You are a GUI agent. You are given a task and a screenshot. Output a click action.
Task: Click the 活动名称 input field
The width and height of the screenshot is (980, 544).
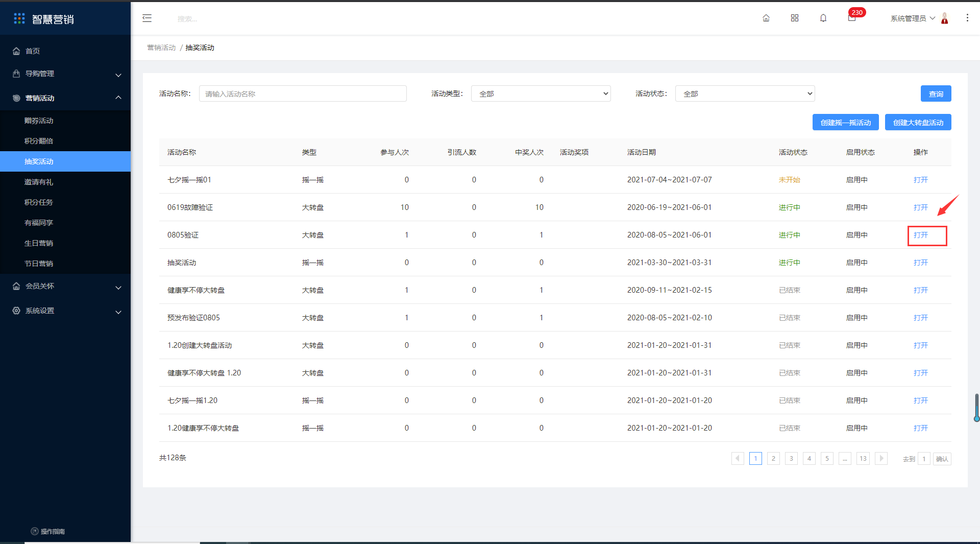point(303,93)
